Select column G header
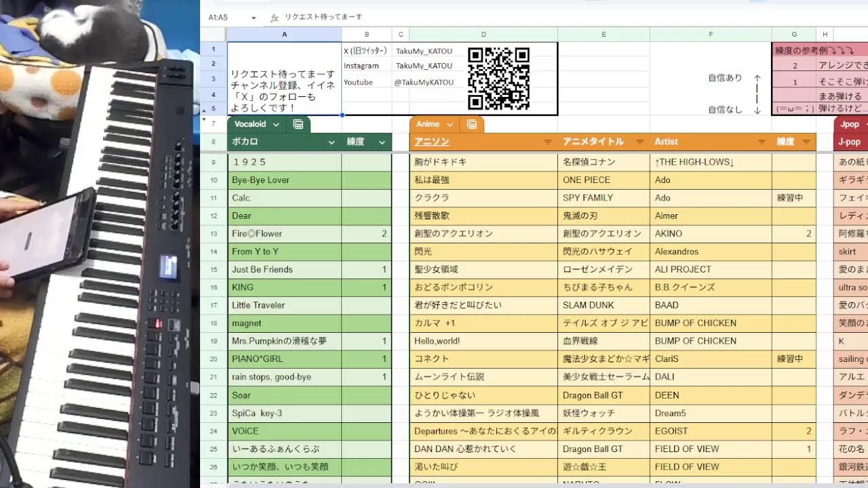The width and height of the screenshot is (868, 488). tap(794, 34)
